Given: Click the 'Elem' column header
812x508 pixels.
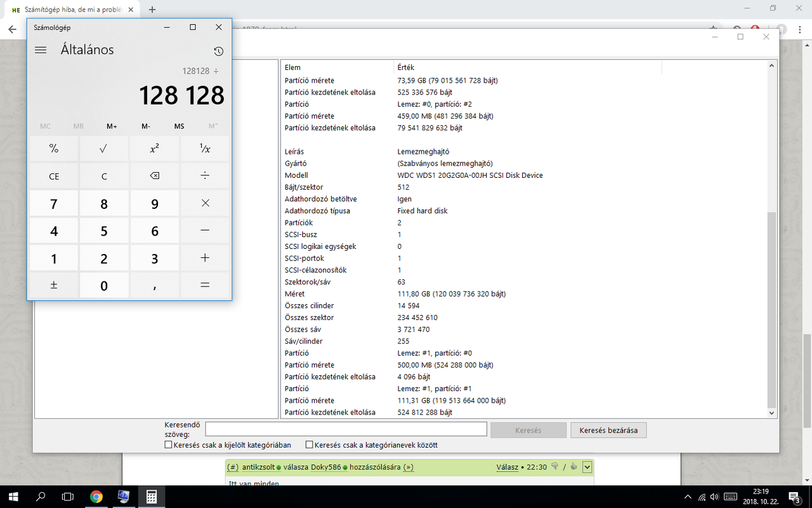Looking at the screenshot, I should pos(337,67).
